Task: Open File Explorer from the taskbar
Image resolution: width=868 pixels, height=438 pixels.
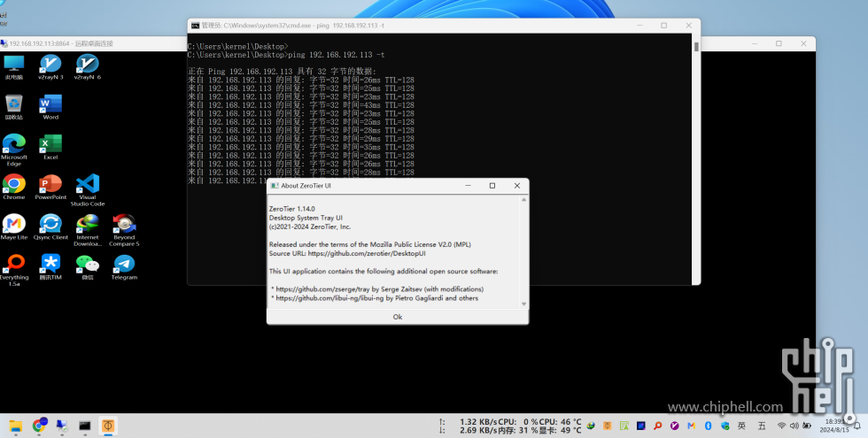Action: coord(16,426)
